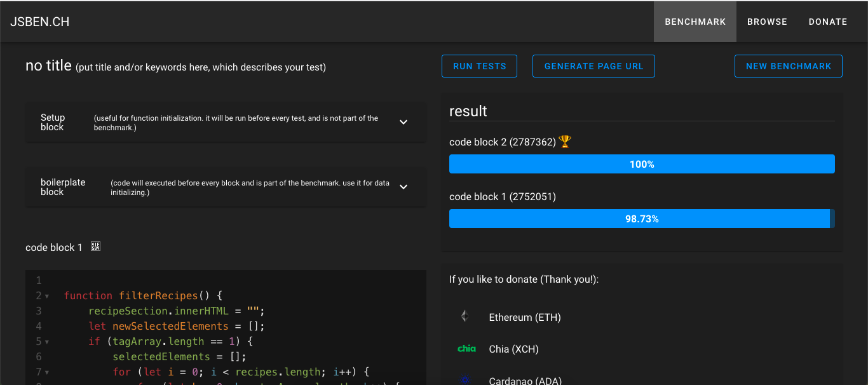The width and height of the screenshot is (868, 385).
Task: Click the edit icon beside code block 1
Action: [94, 247]
